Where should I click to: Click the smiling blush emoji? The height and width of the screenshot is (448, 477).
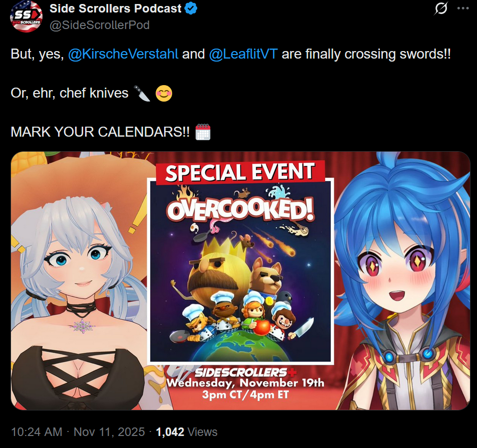click(164, 93)
